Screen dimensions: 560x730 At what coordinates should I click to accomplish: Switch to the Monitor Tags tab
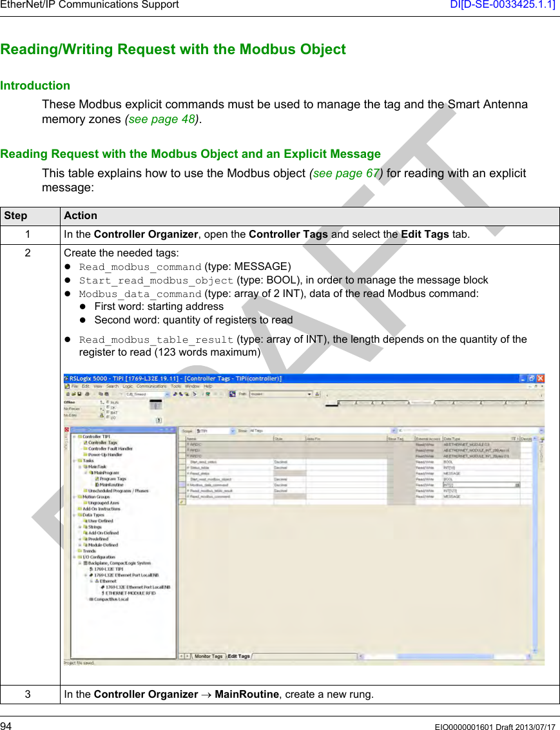208,656
